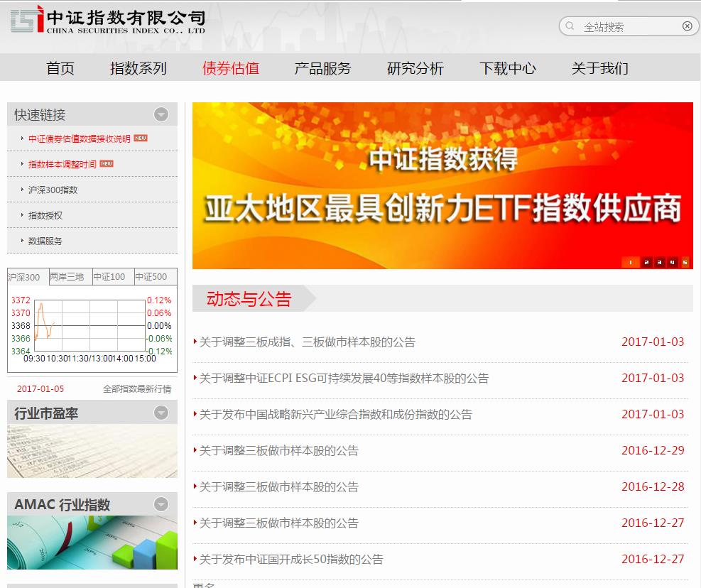Click the 快速链接 panel title
This screenshot has width=701, height=588.
coord(40,115)
